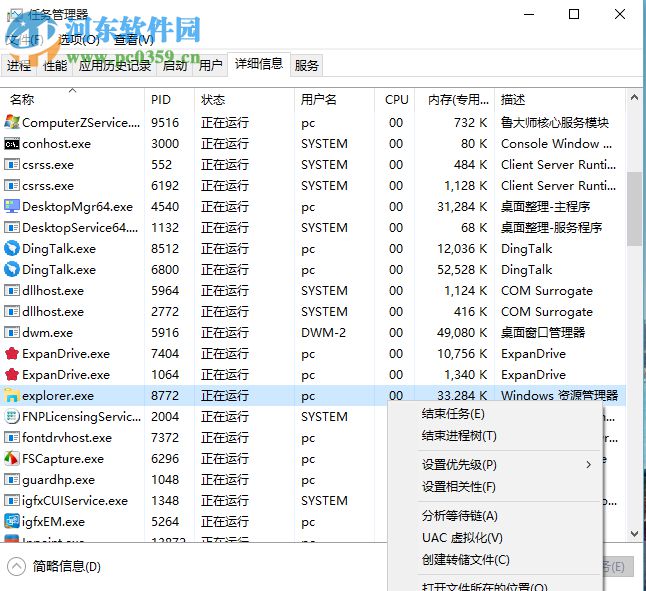This screenshot has height=591, width=646.
Task: Select 分析等待链(A) menu entry
Action: [460, 516]
